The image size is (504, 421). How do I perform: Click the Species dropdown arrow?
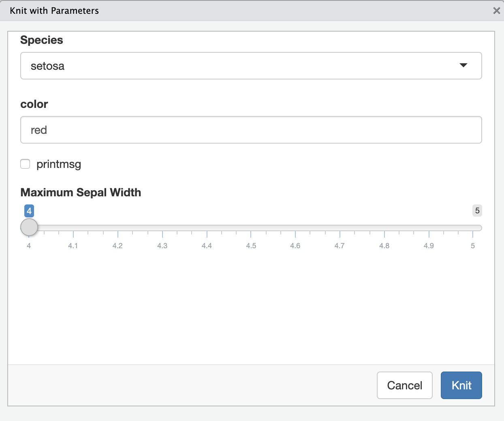(x=463, y=65)
